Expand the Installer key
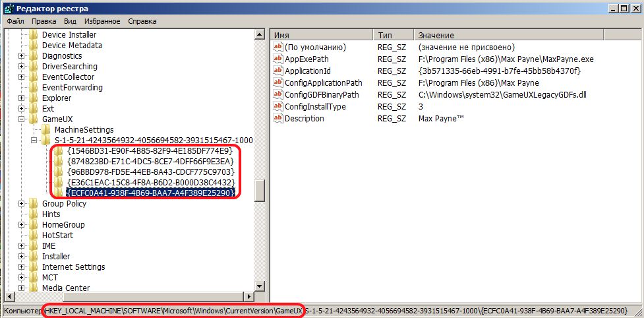Screen dimensions: 644x318 (x=21, y=257)
